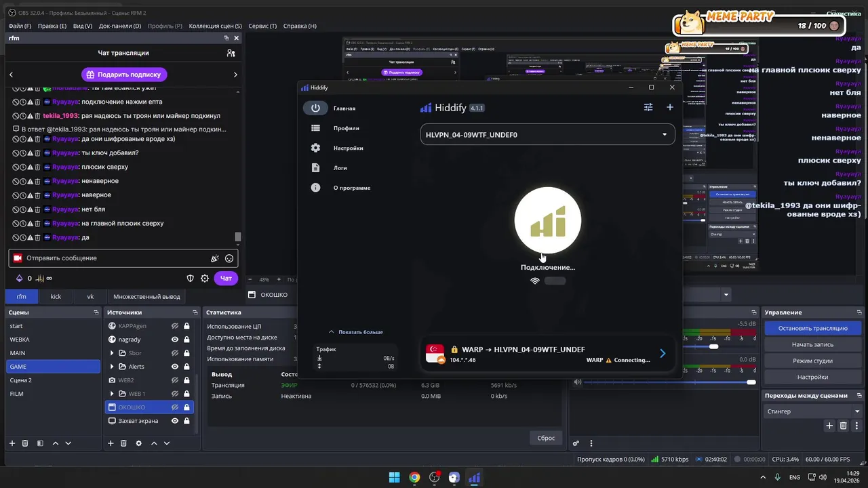Delete selected scene with trash icon

(x=25, y=443)
